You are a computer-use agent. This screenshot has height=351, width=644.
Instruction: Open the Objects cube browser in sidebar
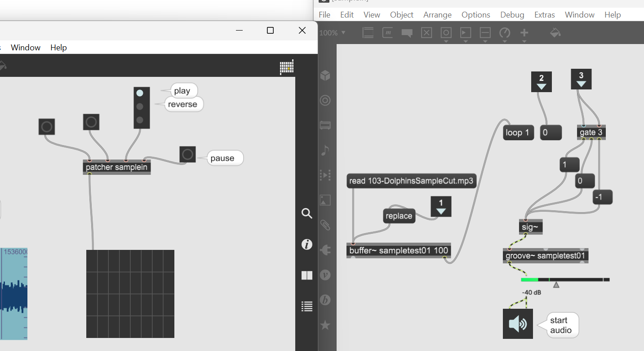point(325,76)
